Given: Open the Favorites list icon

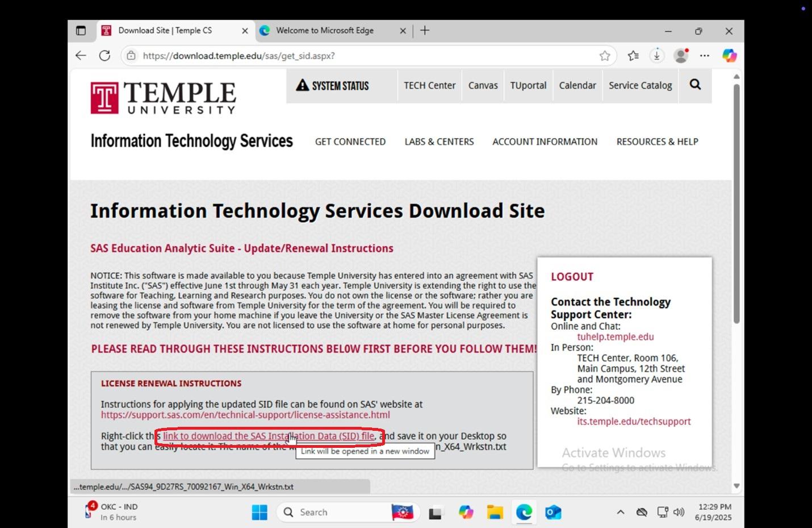Looking at the screenshot, I should pyautogui.click(x=633, y=56).
